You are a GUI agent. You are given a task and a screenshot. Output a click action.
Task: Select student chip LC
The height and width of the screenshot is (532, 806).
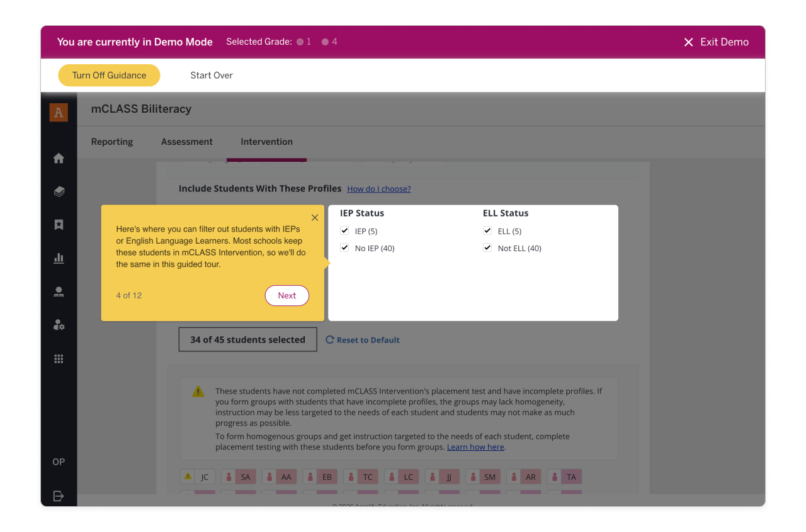[402, 477]
